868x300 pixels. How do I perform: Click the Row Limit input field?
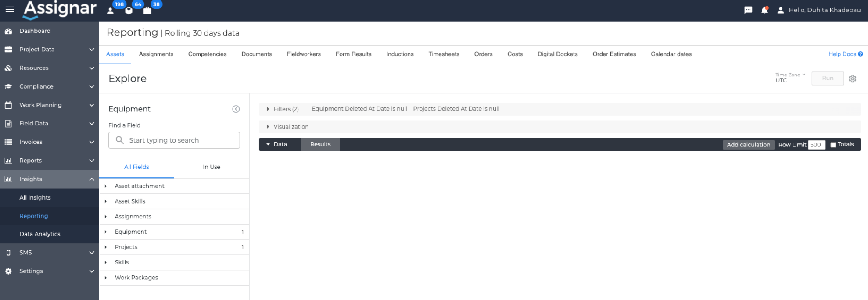point(817,145)
